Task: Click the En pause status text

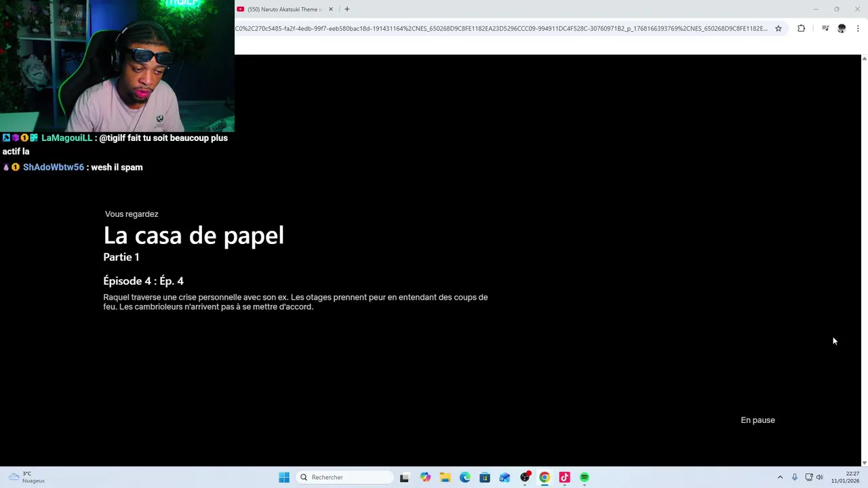Action: click(757, 420)
